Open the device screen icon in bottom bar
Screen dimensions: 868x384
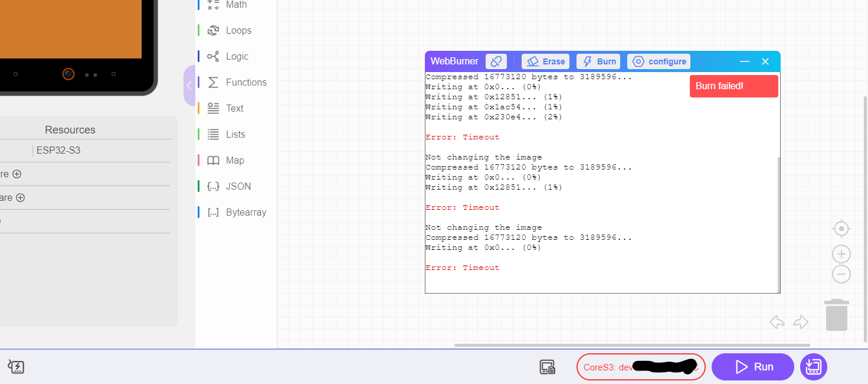548,367
